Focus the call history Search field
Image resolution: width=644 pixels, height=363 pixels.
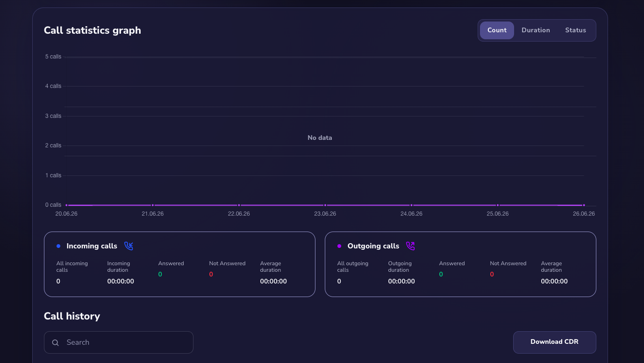coord(119,342)
